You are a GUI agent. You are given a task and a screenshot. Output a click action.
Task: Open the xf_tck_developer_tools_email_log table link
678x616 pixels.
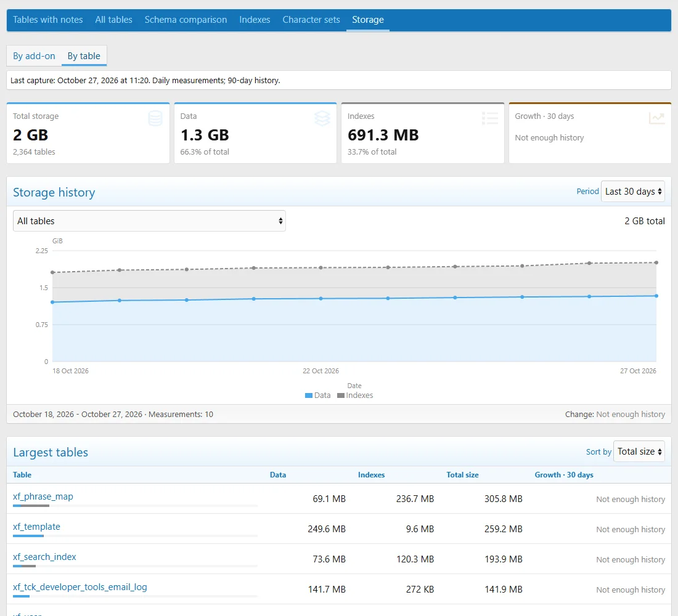click(80, 587)
